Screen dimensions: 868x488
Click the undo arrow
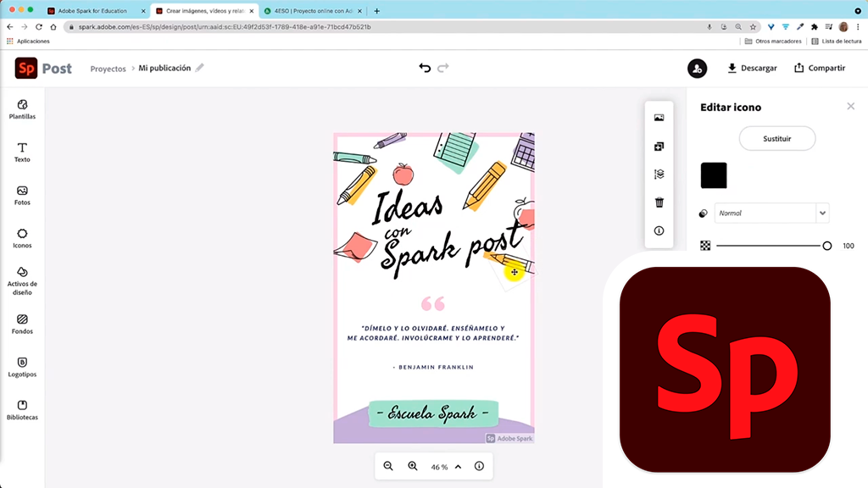[425, 68]
